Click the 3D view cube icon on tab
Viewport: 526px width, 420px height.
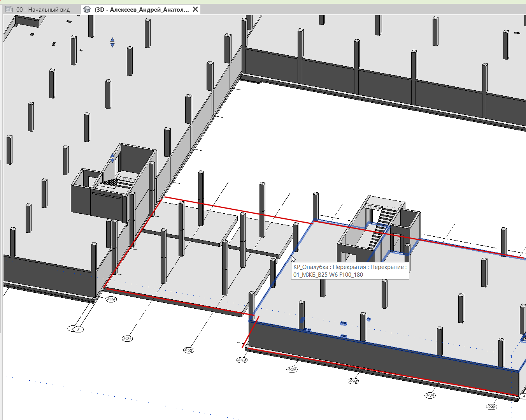(x=87, y=9)
